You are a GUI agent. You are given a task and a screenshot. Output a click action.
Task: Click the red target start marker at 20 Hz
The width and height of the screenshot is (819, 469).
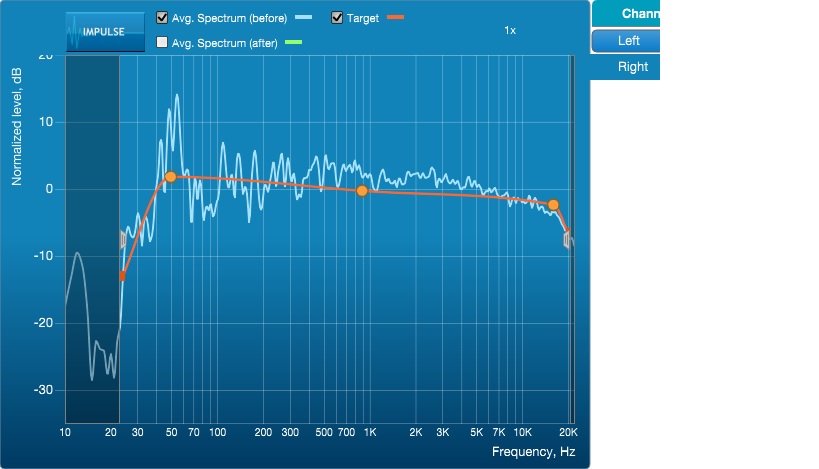(122, 276)
